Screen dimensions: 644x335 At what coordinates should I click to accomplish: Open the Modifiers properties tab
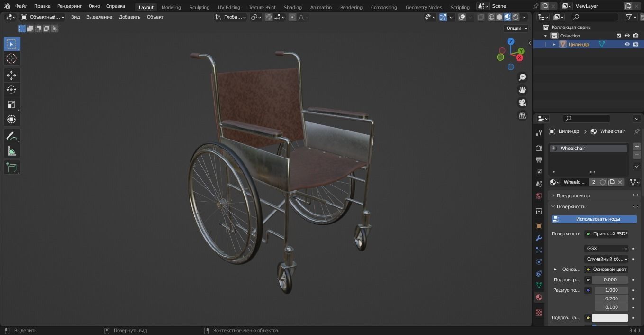point(539,238)
